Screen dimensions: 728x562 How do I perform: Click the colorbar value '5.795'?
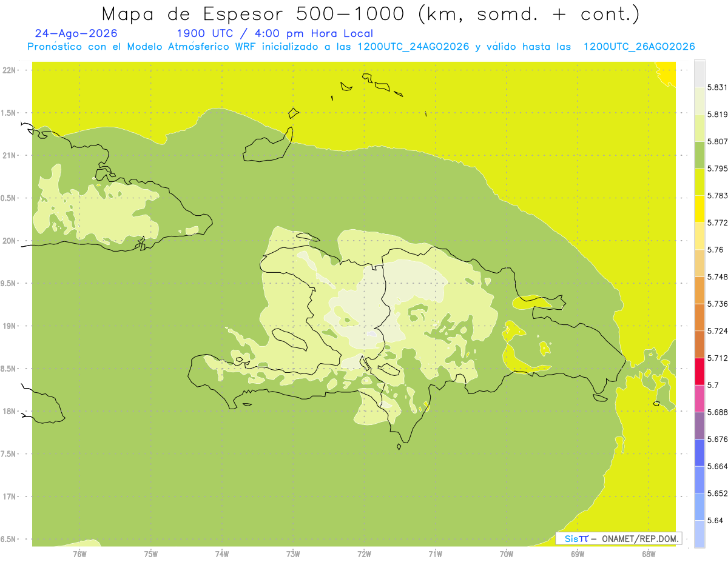717,169
